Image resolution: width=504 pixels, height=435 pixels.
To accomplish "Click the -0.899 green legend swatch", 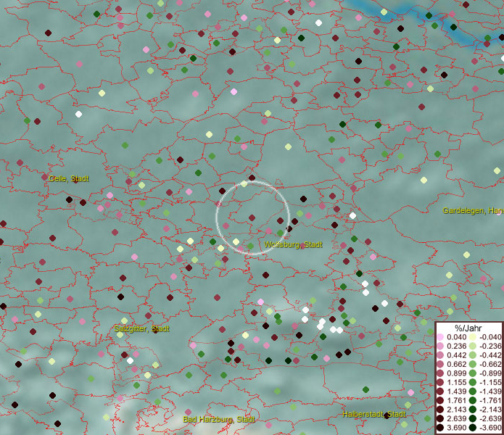I will point(473,373).
